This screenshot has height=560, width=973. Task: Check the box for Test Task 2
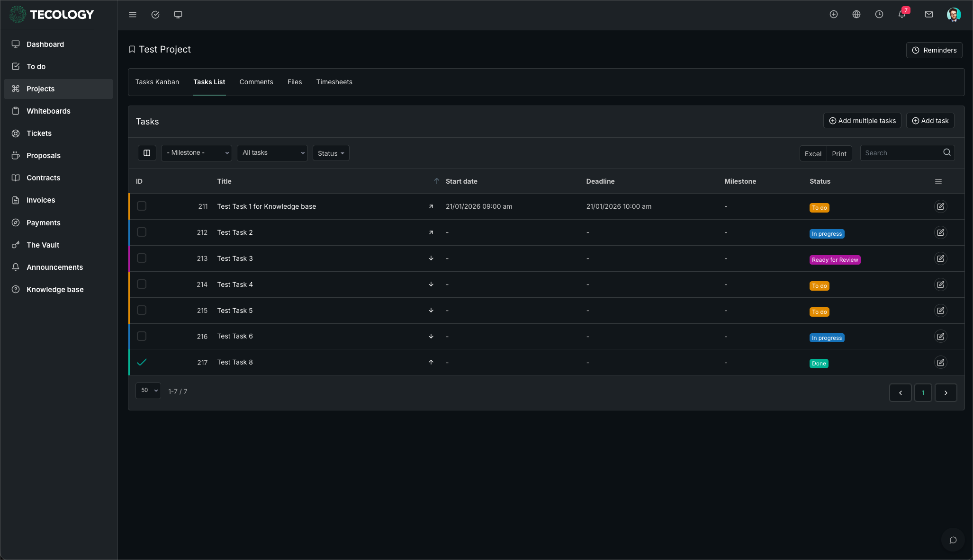(142, 232)
